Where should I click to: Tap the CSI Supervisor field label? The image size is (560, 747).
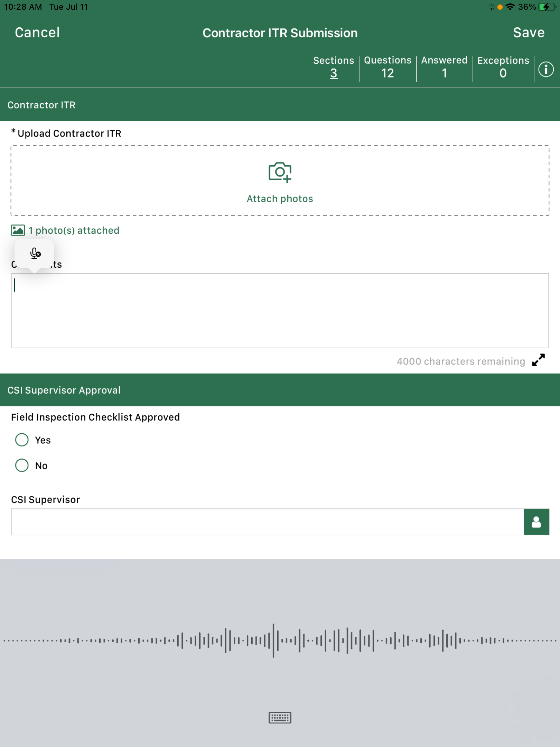[46, 500]
